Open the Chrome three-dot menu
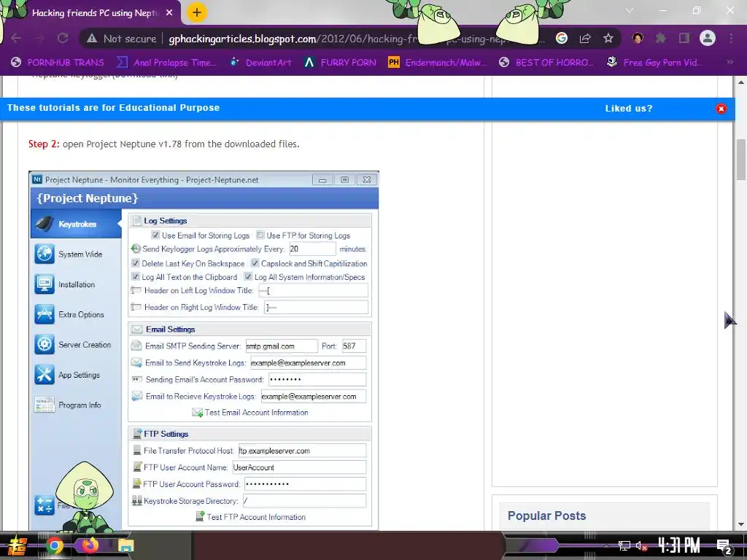747x560 pixels. (731, 38)
